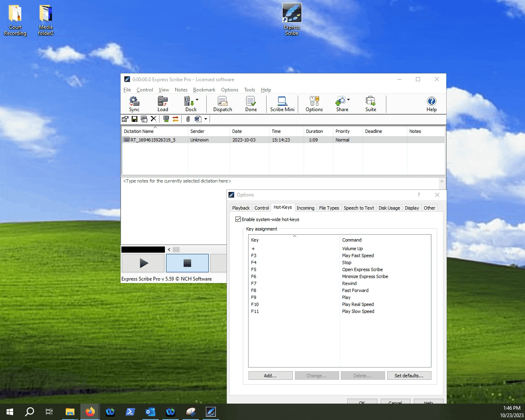Mark the dictation as Done
Image resolution: width=525 pixels, height=420 pixels.
tap(251, 103)
